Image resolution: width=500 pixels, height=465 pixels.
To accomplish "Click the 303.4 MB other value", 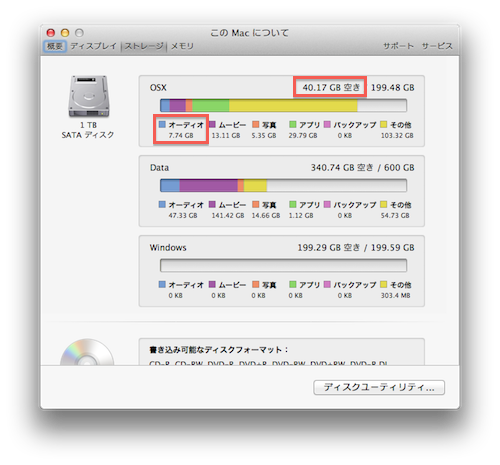I will (x=396, y=295).
